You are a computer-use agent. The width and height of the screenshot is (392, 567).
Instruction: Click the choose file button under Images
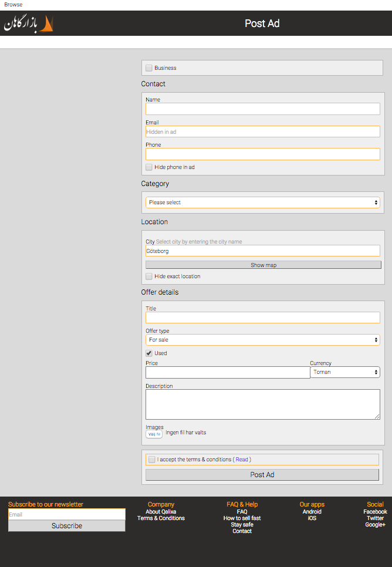[x=154, y=434]
